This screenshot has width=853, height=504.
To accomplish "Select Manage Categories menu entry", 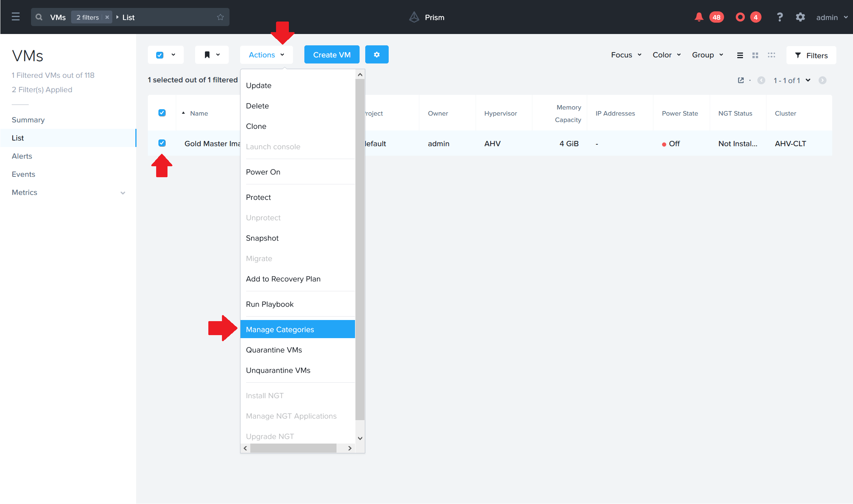I will point(298,329).
